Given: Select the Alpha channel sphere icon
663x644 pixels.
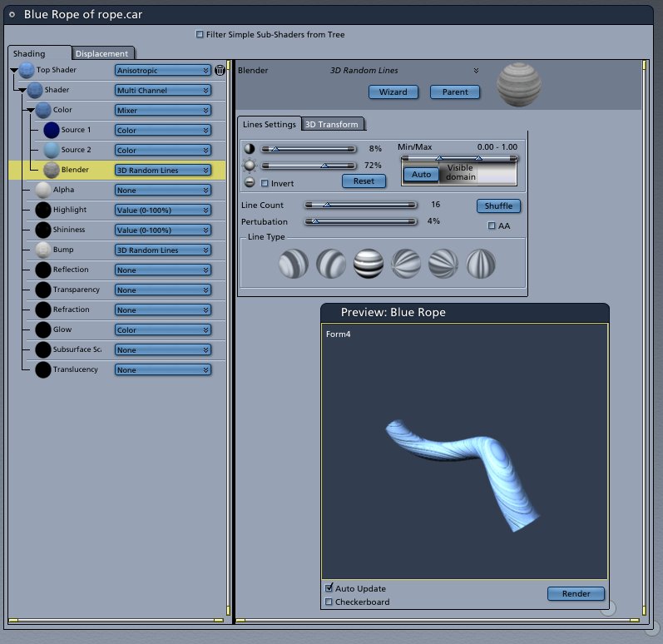Looking at the screenshot, I should [x=43, y=190].
